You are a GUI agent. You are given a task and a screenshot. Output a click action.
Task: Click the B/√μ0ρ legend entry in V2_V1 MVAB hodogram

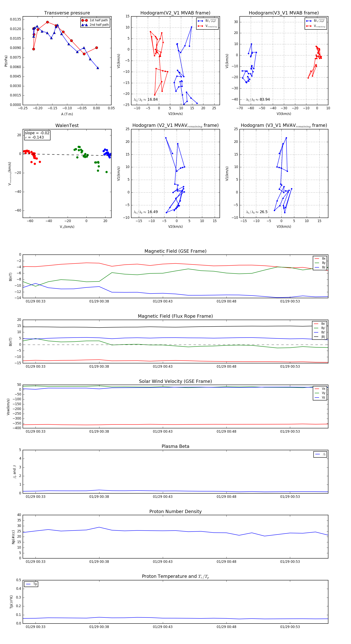click(x=207, y=21)
